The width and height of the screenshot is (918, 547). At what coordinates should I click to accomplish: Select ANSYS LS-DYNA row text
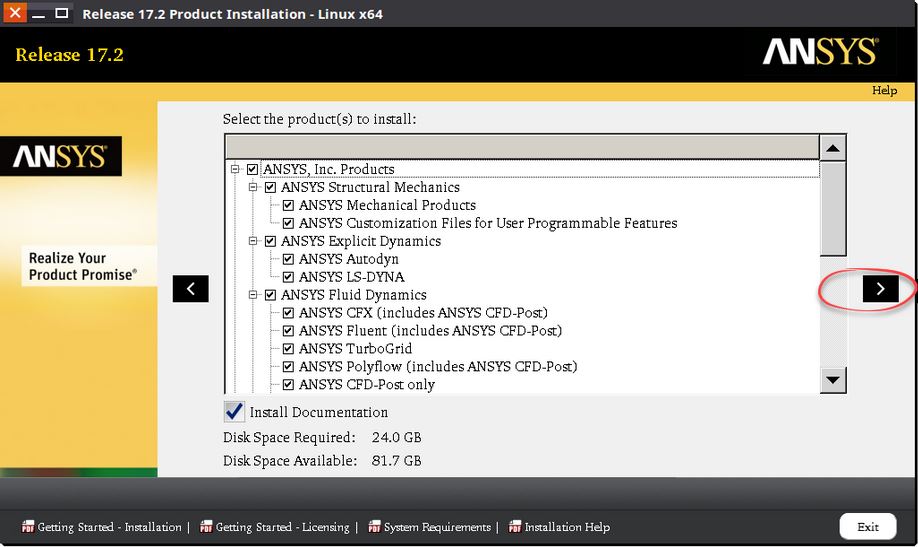tap(351, 277)
